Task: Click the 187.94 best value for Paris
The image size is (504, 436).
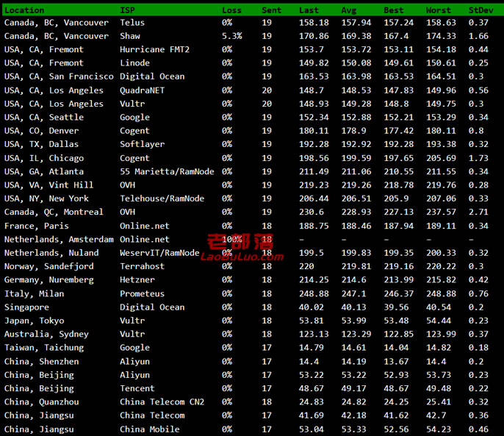Action: [398, 226]
